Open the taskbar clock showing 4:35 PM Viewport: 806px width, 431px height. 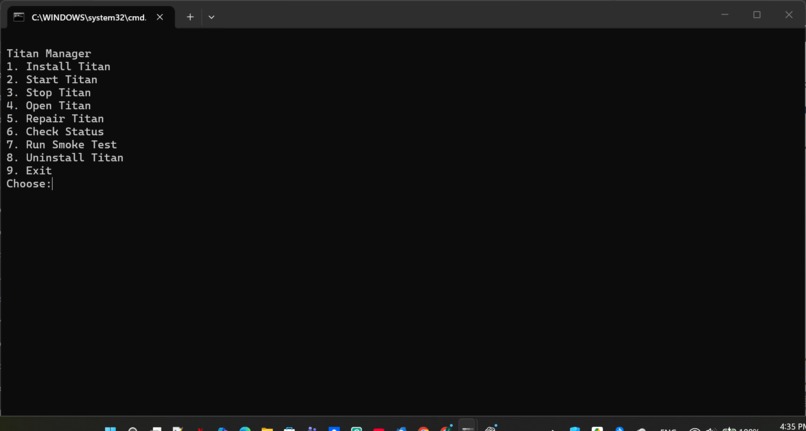(x=792, y=426)
